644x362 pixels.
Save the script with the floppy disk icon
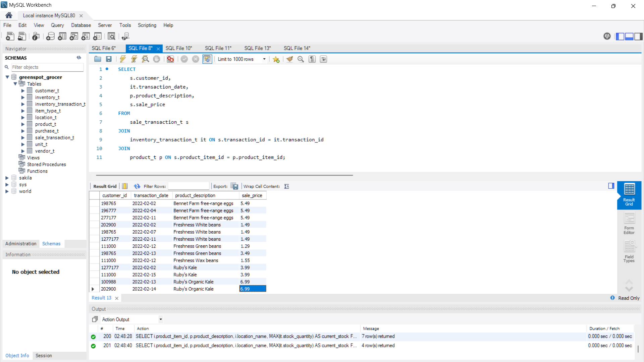point(109,59)
